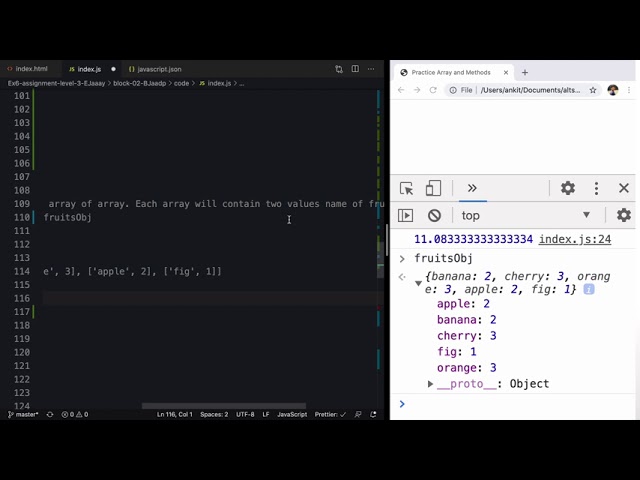Viewport: 640px width, 480px height.
Task: Show console sidebar
Action: pos(405,216)
